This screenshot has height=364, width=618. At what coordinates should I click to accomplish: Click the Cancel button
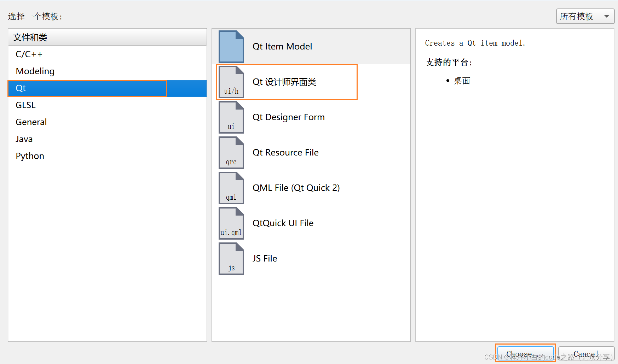coord(586,353)
